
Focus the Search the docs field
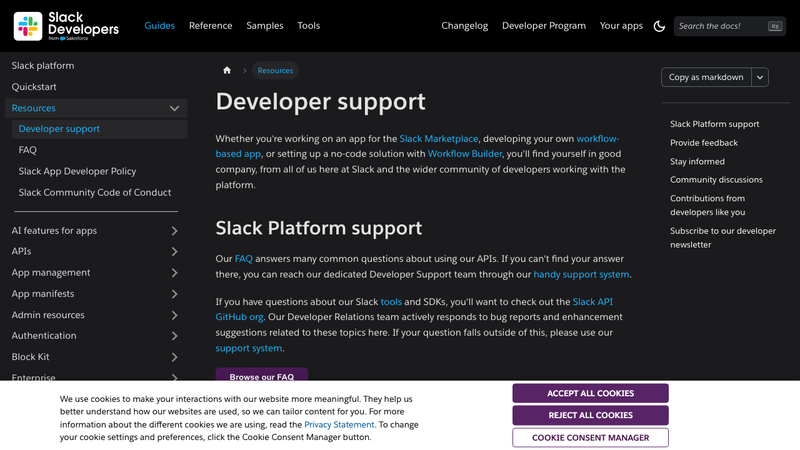(x=730, y=26)
